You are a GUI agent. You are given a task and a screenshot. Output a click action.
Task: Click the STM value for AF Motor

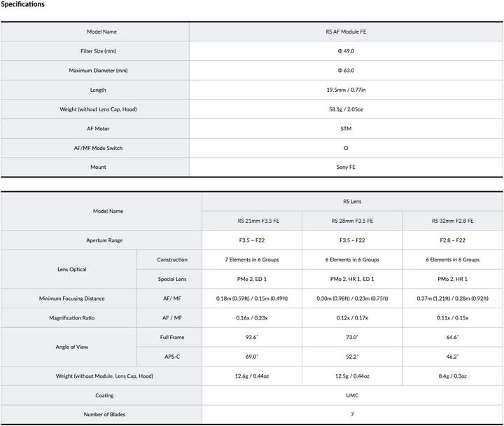point(346,129)
